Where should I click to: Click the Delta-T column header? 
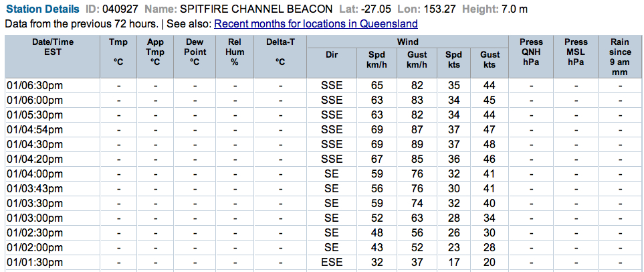tap(280, 52)
